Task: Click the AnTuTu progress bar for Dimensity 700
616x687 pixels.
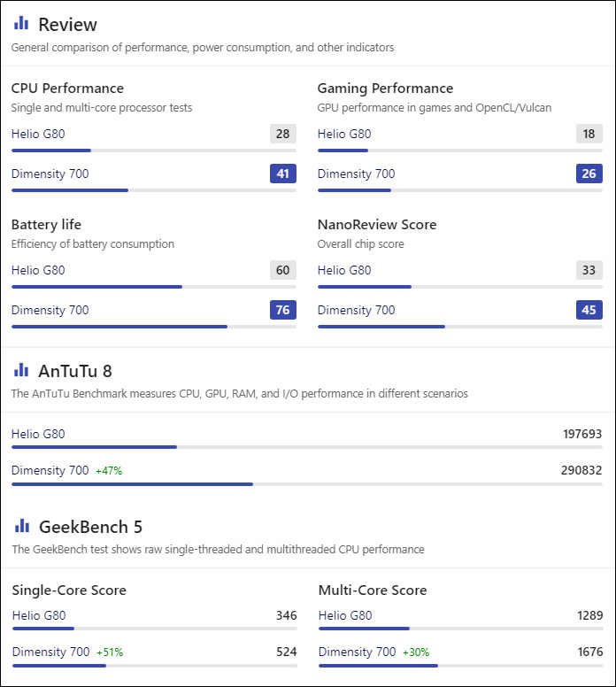Action: coord(307,484)
